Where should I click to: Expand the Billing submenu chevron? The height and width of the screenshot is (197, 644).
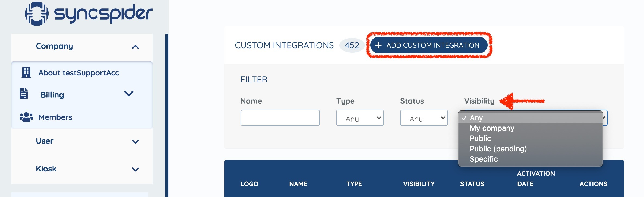click(x=129, y=94)
